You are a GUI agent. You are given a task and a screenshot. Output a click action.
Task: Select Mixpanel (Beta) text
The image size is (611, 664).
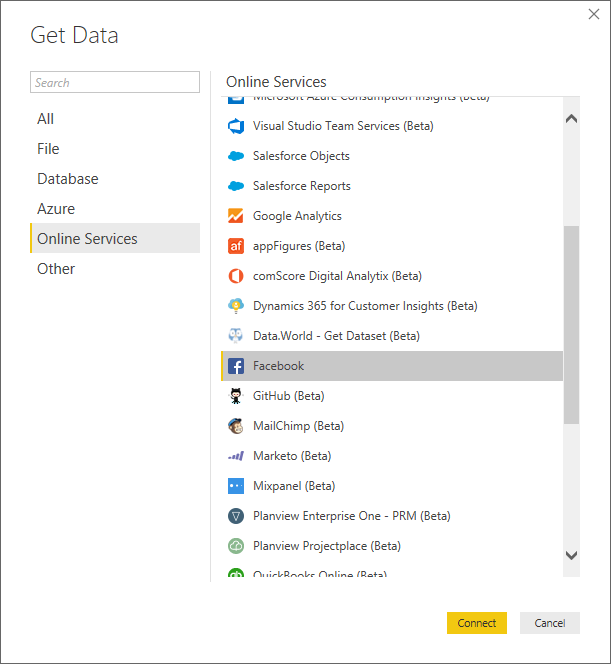click(x=294, y=486)
